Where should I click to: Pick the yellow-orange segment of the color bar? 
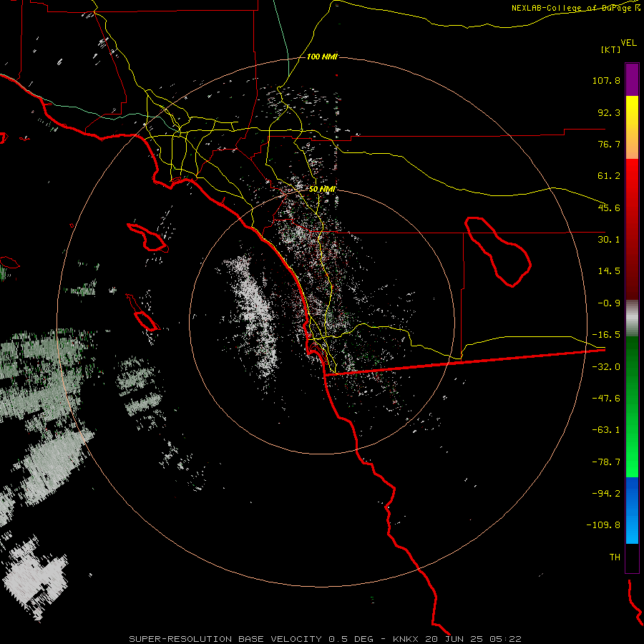(632, 127)
